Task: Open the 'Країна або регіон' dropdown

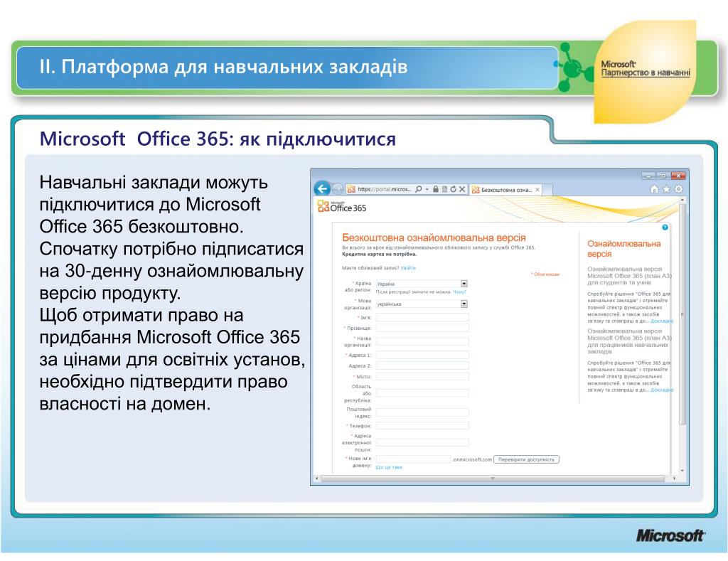Action: 464,283
